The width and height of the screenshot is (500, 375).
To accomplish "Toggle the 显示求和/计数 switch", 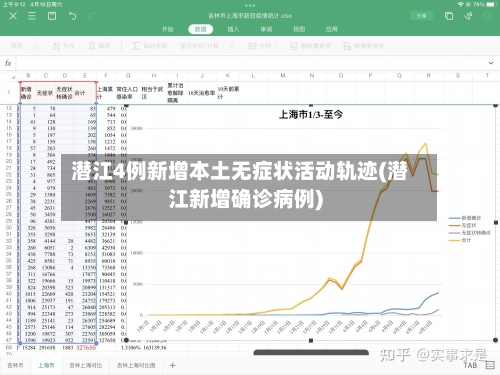I will pyautogui.click(x=229, y=46).
